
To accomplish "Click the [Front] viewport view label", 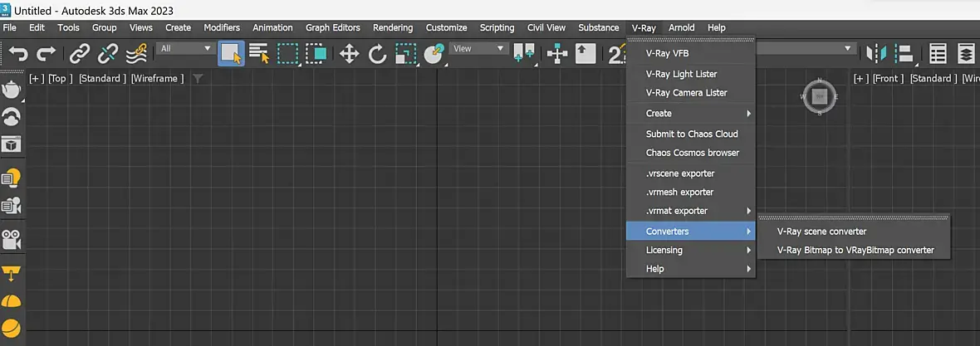I will [888, 79].
